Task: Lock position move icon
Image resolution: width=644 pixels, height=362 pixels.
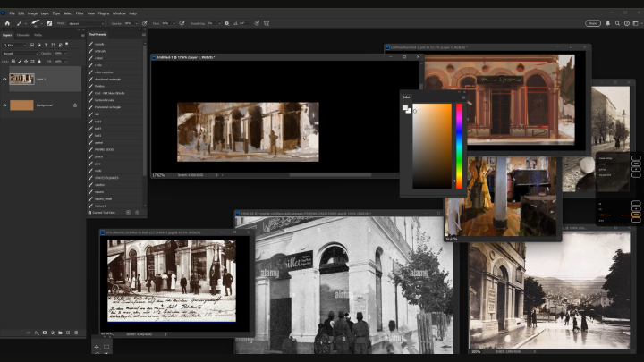Action: [26, 61]
